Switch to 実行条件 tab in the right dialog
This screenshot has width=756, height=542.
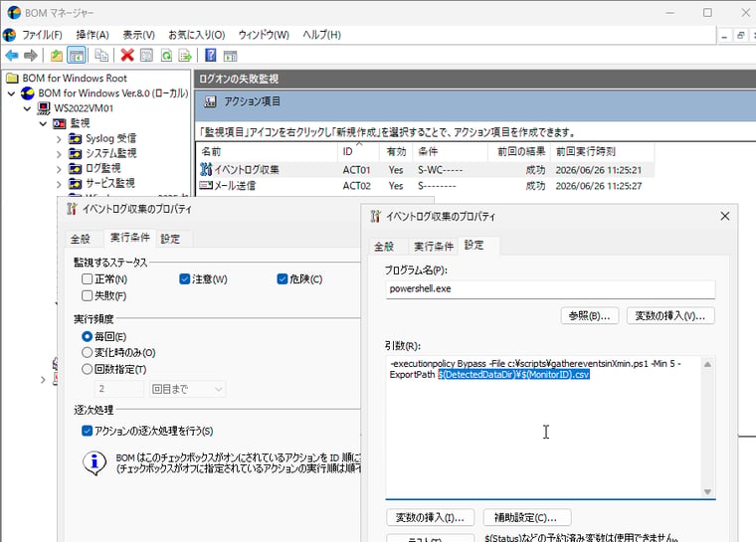tap(433, 247)
